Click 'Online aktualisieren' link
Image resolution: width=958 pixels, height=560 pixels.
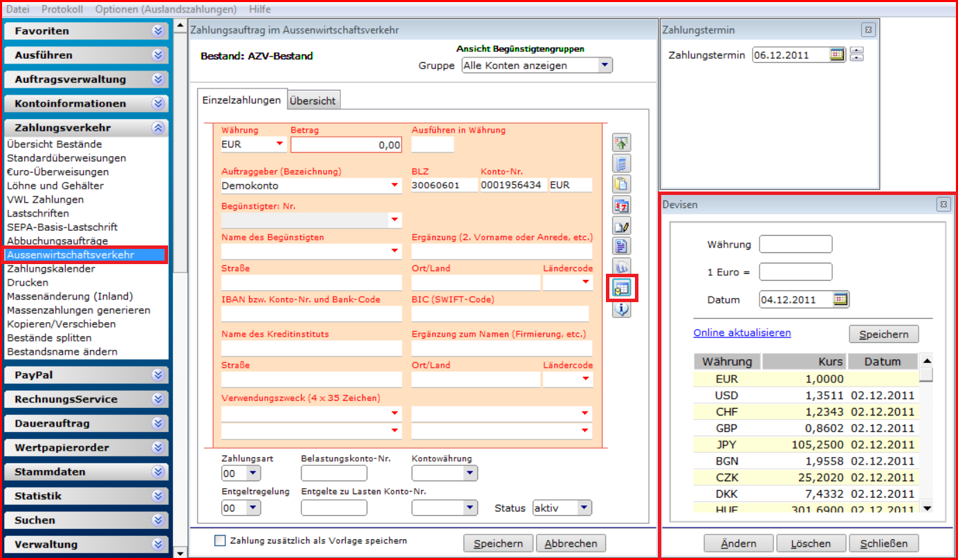coord(742,333)
